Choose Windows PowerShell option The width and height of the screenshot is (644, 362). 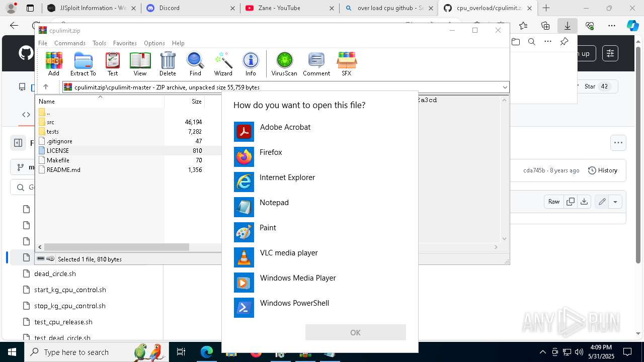pyautogui.click(x=320, y=308)
